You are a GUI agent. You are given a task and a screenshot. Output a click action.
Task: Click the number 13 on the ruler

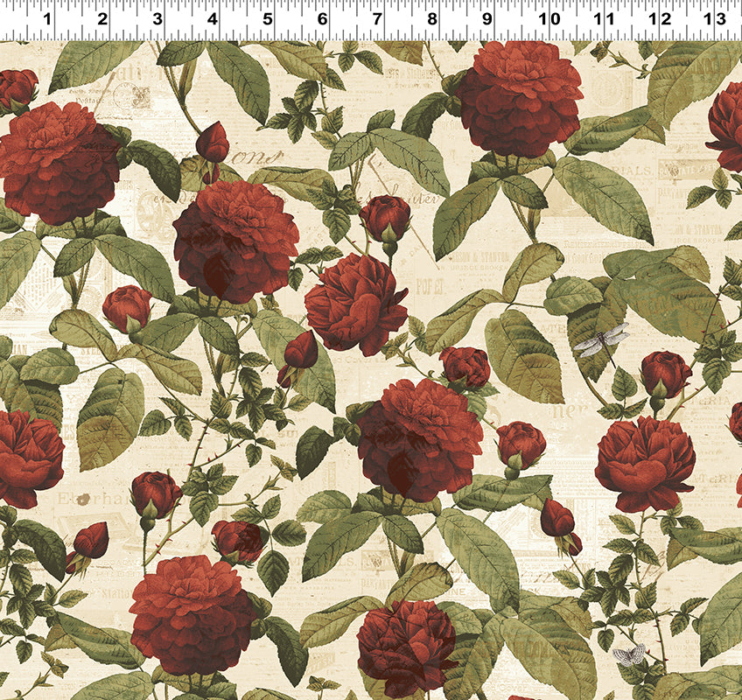pos(716,18)
